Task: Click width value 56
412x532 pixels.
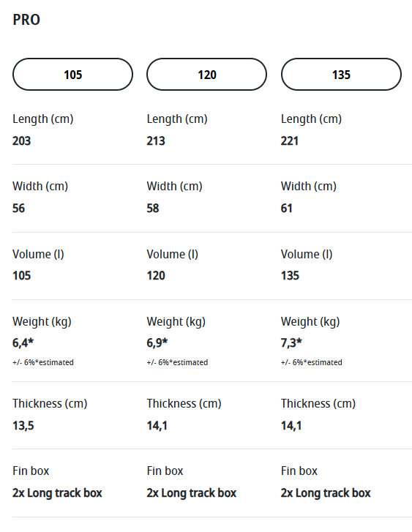Action: click(19, 208)
